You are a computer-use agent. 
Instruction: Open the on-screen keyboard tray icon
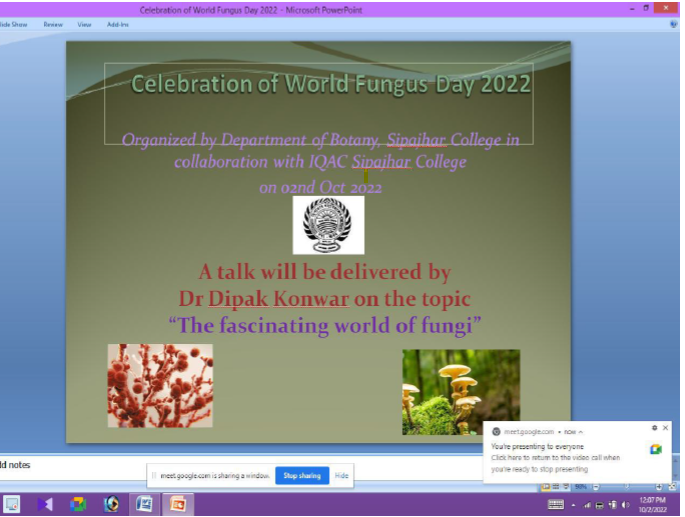[x=556, y=504]
